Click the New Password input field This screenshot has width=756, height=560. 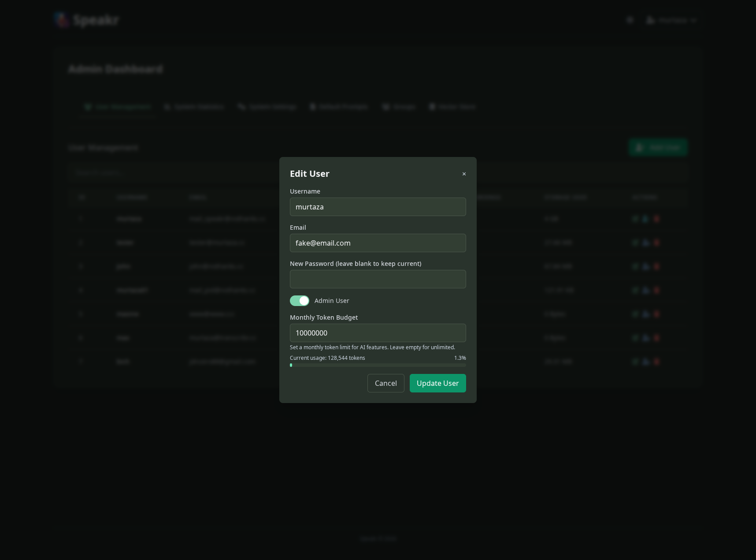click(x=378, y=279)
